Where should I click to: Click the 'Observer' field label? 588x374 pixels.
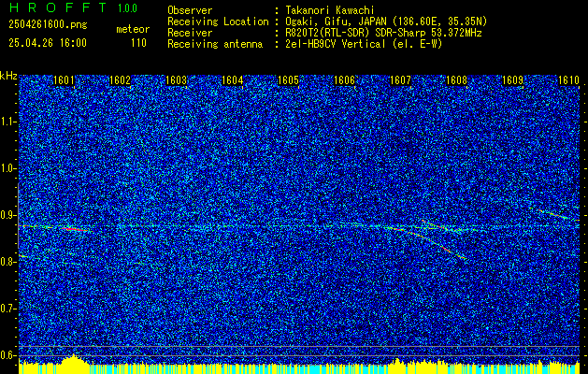pos(190,10)
